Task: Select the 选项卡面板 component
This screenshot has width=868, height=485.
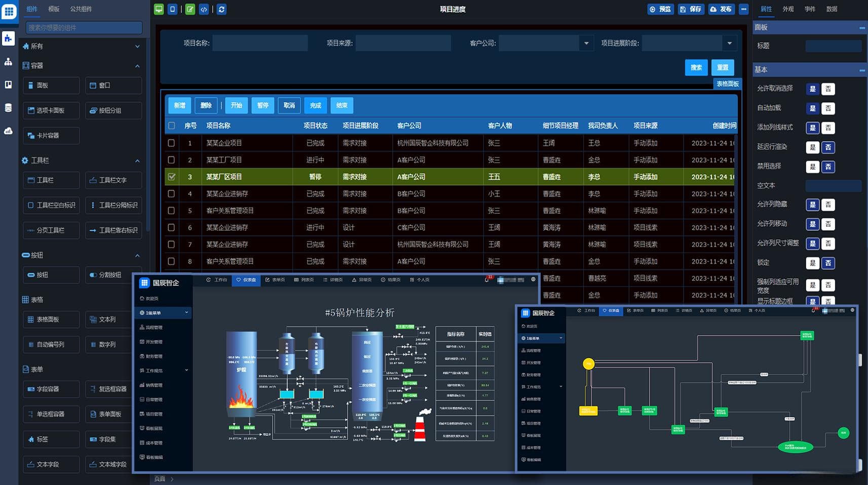Action: pyautogui.click(x=51, y=110)
